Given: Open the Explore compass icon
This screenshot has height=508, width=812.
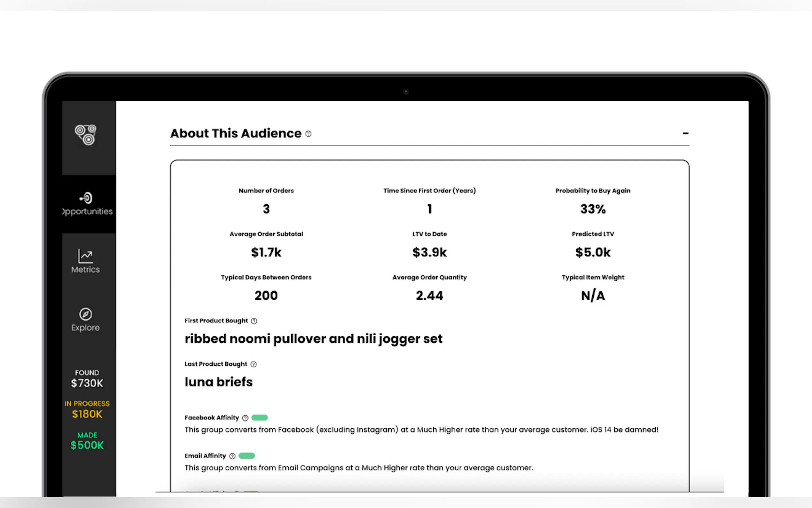Looking at the screenshot, I should (x=86, y=314).
